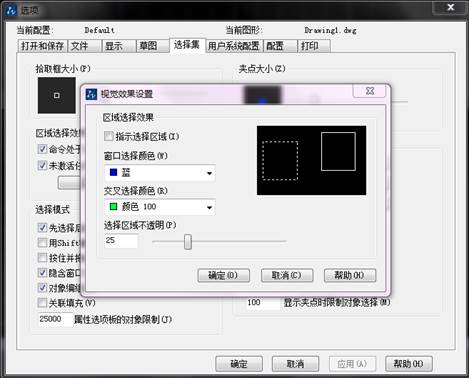Close the 视觉效果设置 dialog with X
469x378 pixels.
tap(370, 91)
